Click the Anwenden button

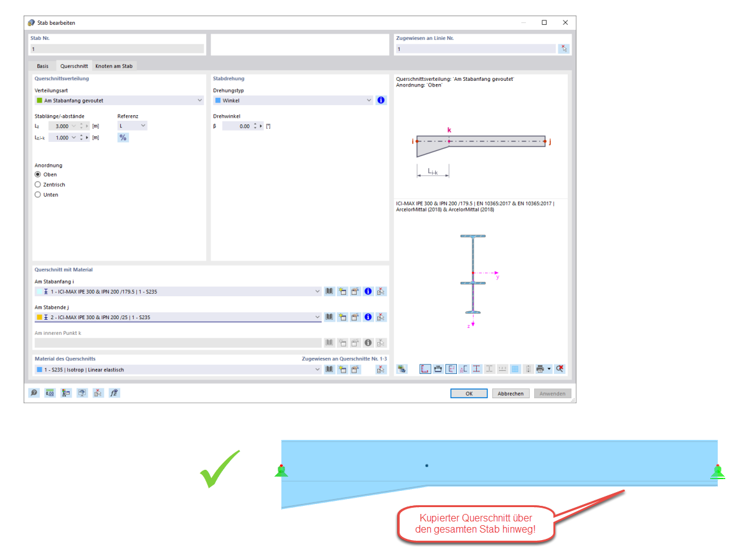pos(552,393)
